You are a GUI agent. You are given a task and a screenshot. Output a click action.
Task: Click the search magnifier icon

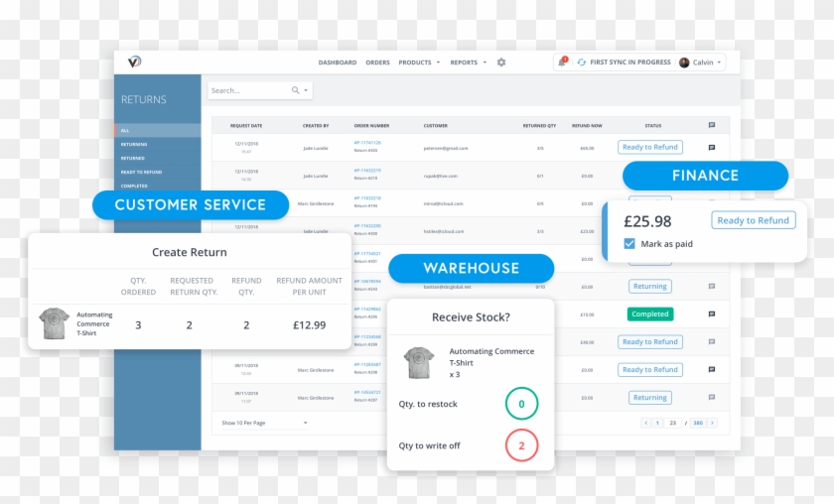point(295,90)
